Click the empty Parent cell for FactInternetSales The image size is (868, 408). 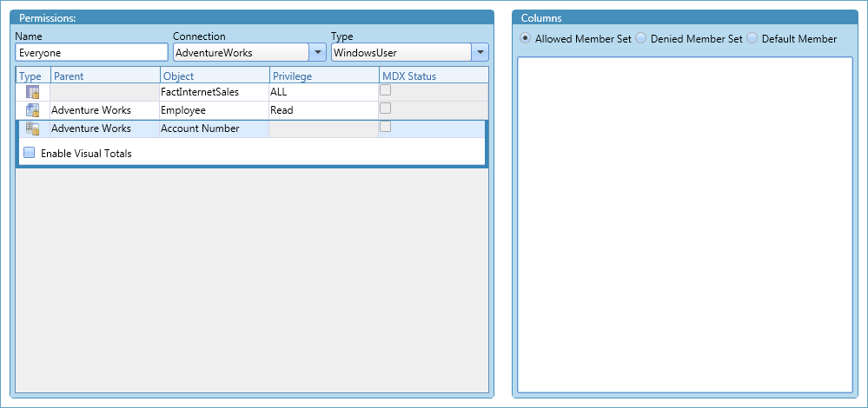[105, 92]
